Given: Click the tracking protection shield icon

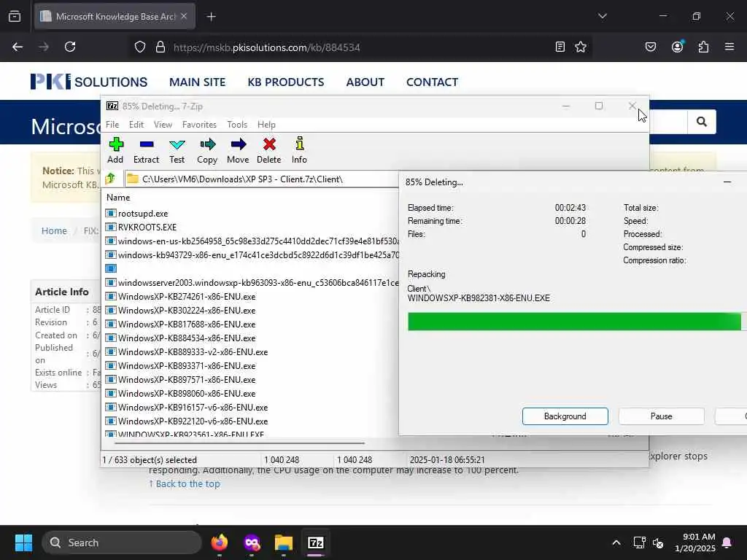Looking at the screenshot, I should tap(139, 47).
